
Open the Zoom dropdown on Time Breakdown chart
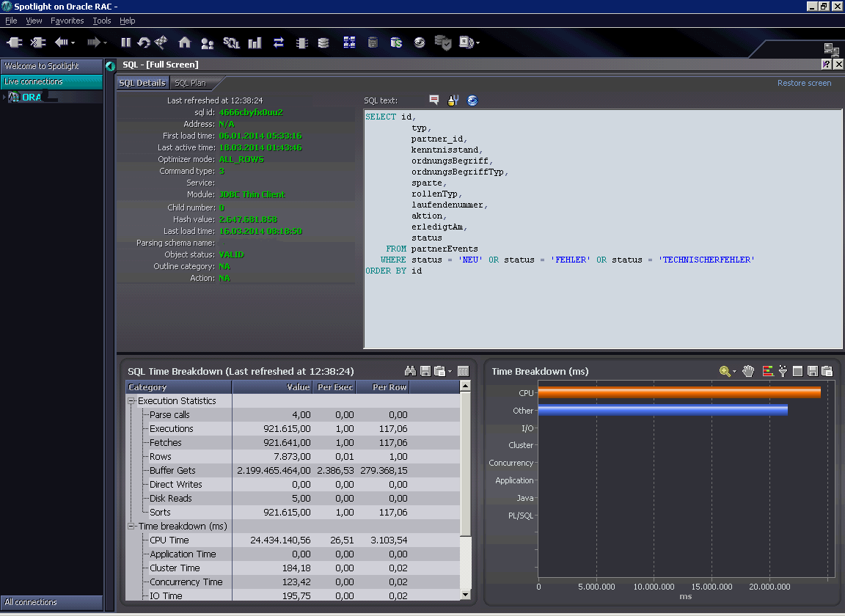tap(734, 371)
